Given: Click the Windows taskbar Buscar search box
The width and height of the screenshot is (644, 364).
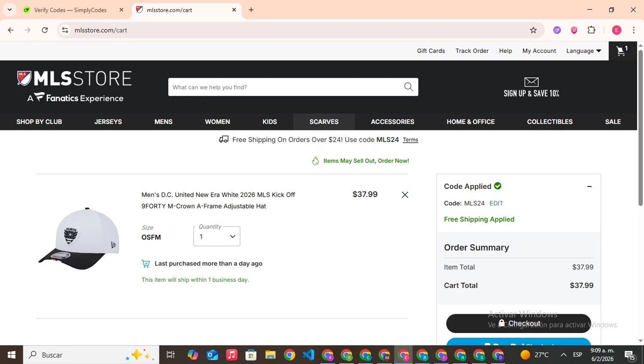Looking at the screenshot, I should (x=91, y=355).
